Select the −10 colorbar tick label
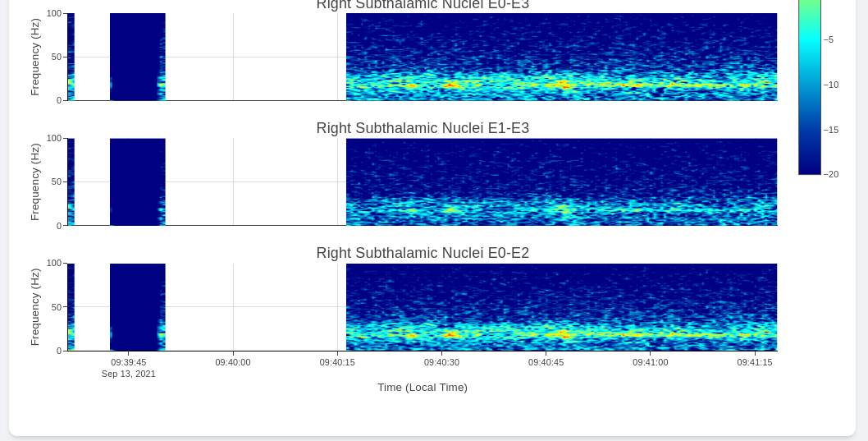This screenshot has height=441, width=868. coord(830,85)
